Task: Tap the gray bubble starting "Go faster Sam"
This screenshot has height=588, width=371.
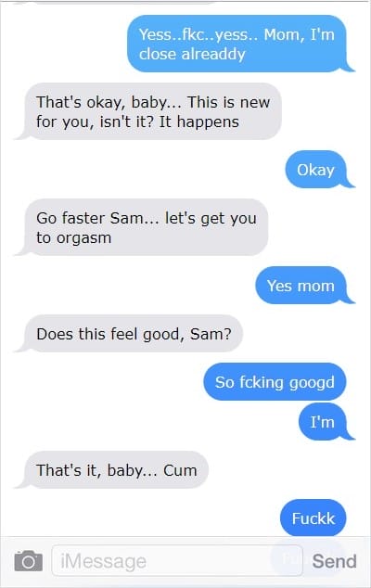Action: (141, 227)
